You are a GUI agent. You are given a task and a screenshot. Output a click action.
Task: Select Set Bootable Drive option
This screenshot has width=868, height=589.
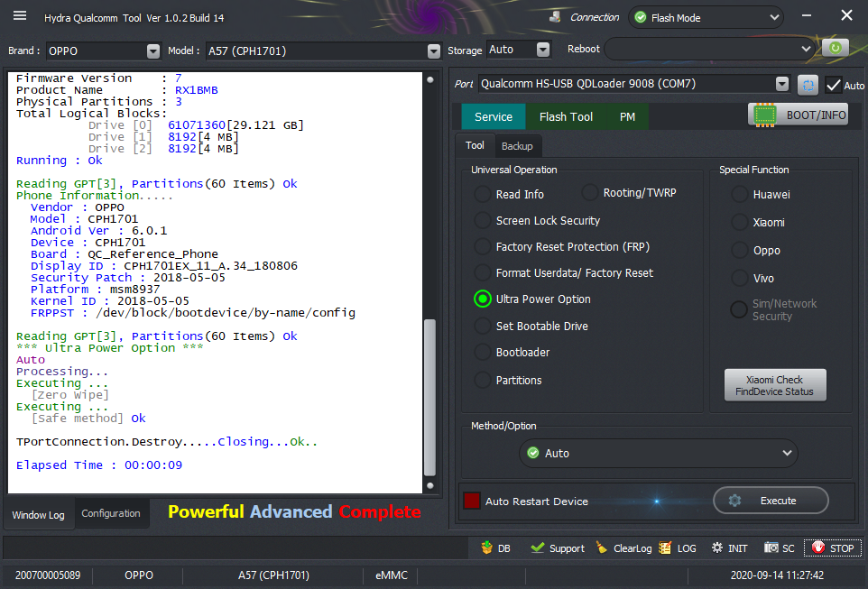482,326
